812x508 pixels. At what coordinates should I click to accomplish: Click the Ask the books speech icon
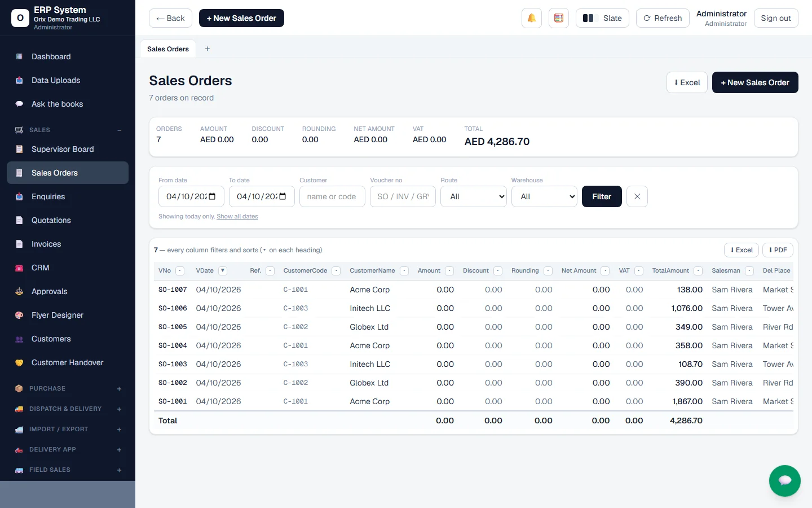[19, 104]
